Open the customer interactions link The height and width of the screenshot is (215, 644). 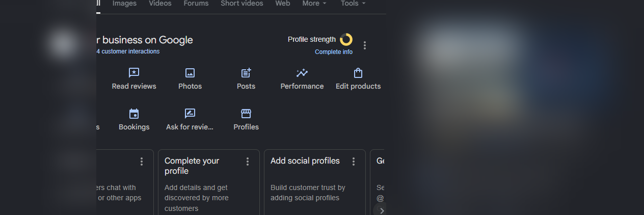[x=128, y=51]
